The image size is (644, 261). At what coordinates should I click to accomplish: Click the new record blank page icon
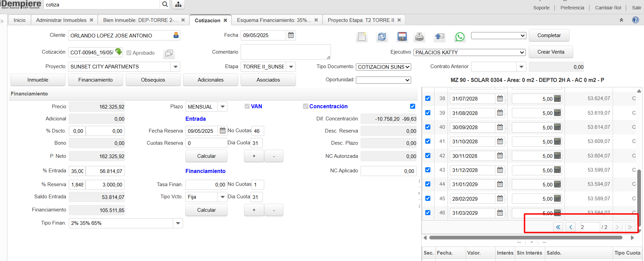(362, 36)
